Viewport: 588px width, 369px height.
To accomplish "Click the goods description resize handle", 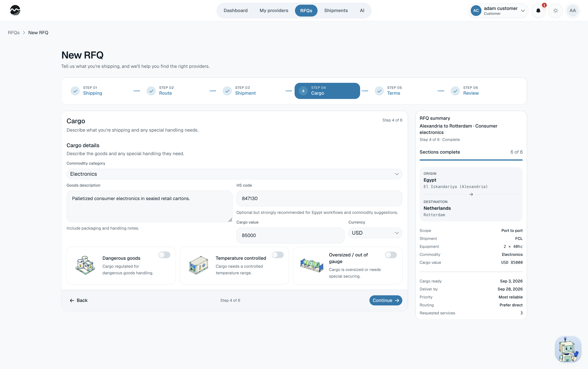I will tap(230, 220).
